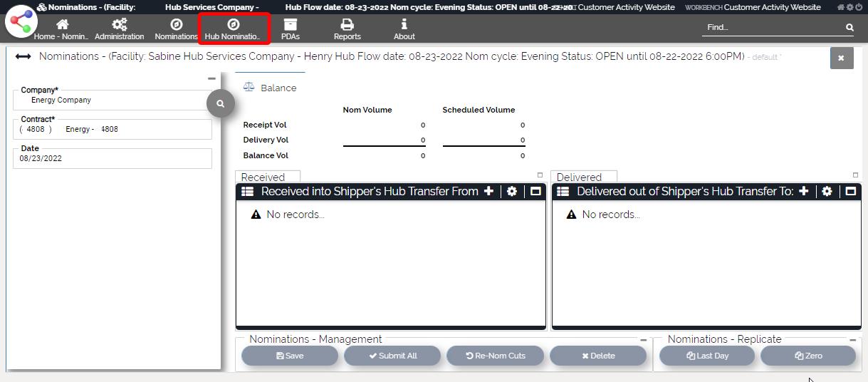
Task: Maximize the Received into Shipper's Hub panel
Action: click(x=535, y=191)
